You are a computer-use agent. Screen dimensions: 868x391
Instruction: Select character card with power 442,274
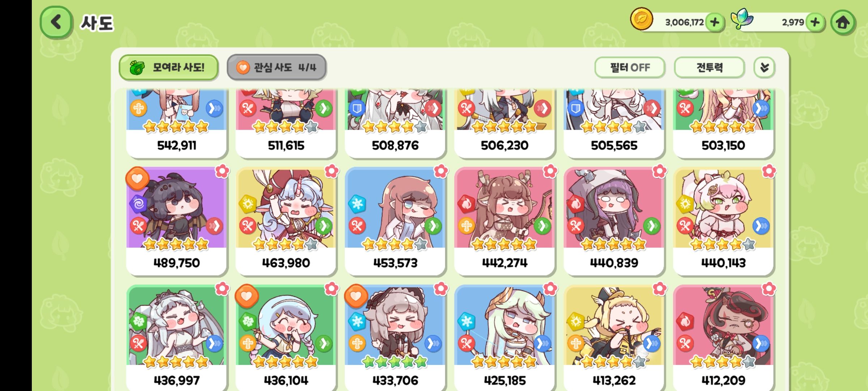pyautogui.click(x=505, y=221)
